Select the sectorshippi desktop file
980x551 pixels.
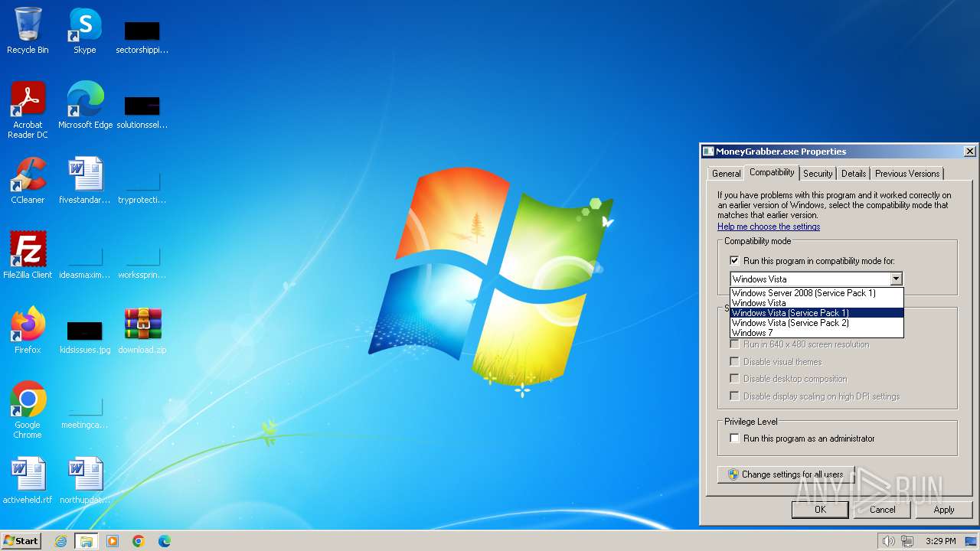142,37
